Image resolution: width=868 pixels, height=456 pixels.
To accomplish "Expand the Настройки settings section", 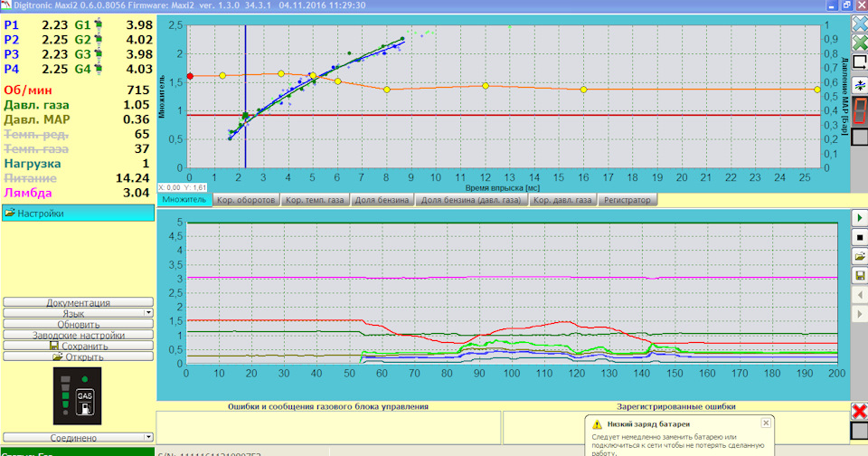I will point(78,213).
